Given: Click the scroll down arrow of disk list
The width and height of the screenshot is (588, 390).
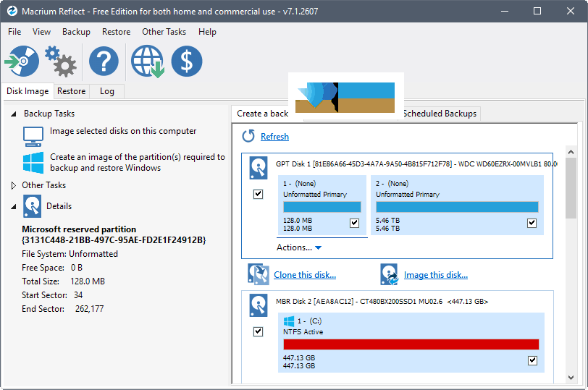Looking at the screenshot, I should coord(571,378).
